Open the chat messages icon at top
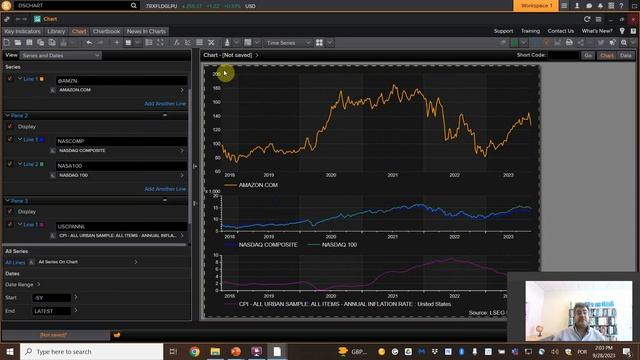 [x=589, y=6]
